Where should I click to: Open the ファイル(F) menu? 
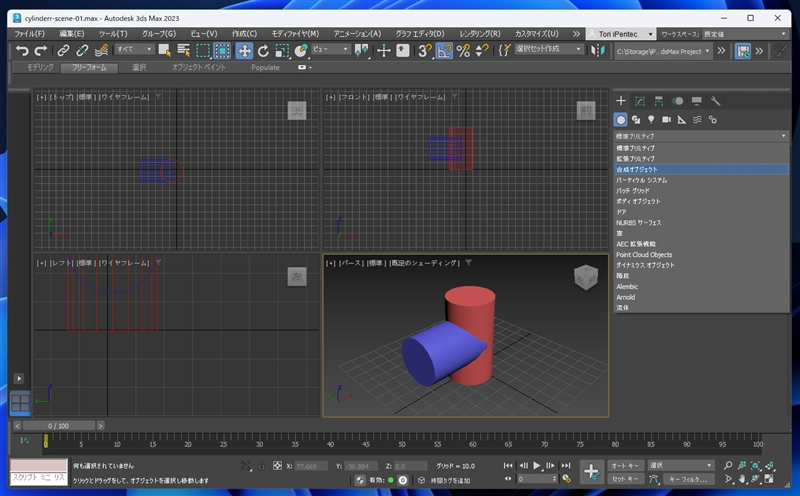pyautogui.click(x=29, y=34)
